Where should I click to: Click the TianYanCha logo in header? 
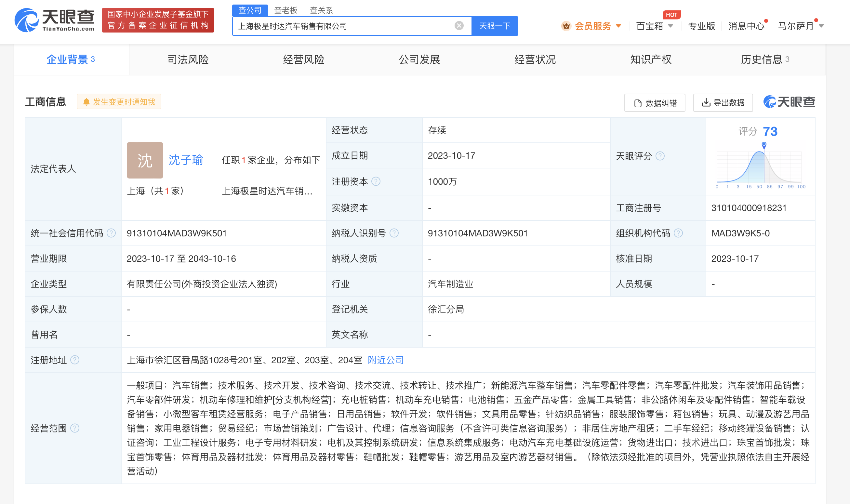54,20
